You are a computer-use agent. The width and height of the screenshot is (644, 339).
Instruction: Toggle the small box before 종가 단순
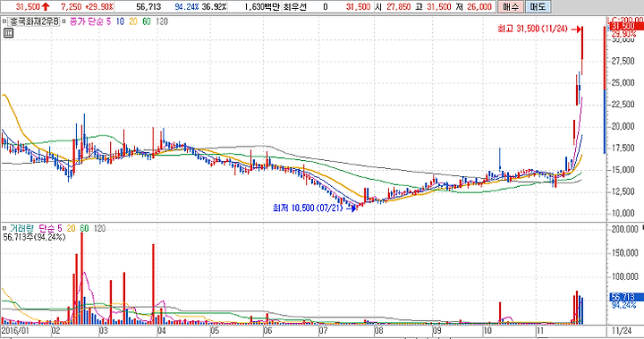(x=64, y=21)
